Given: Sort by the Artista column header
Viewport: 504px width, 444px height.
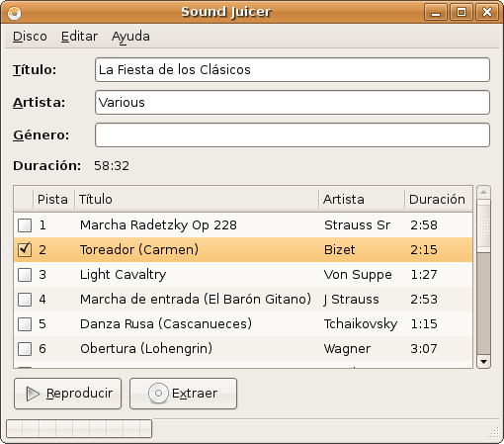Looking at the screenshot, I should pos(362,199).
